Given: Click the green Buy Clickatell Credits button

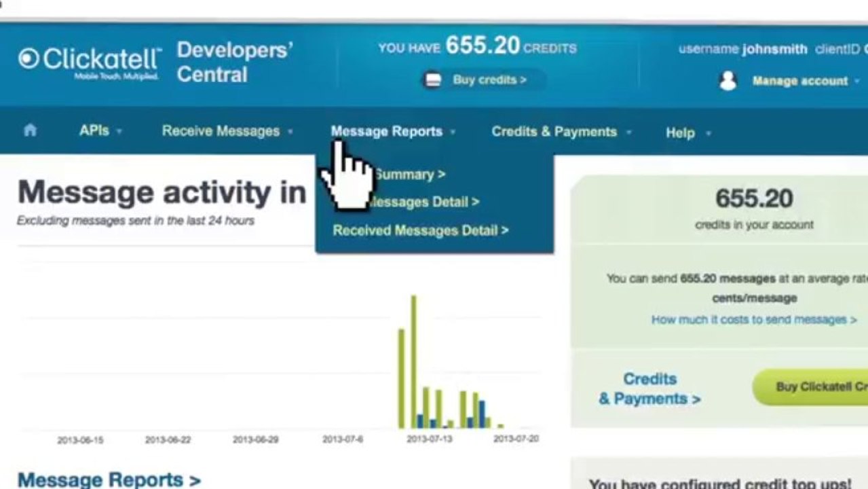Looking at the screenshot, I should coord(810,387).
